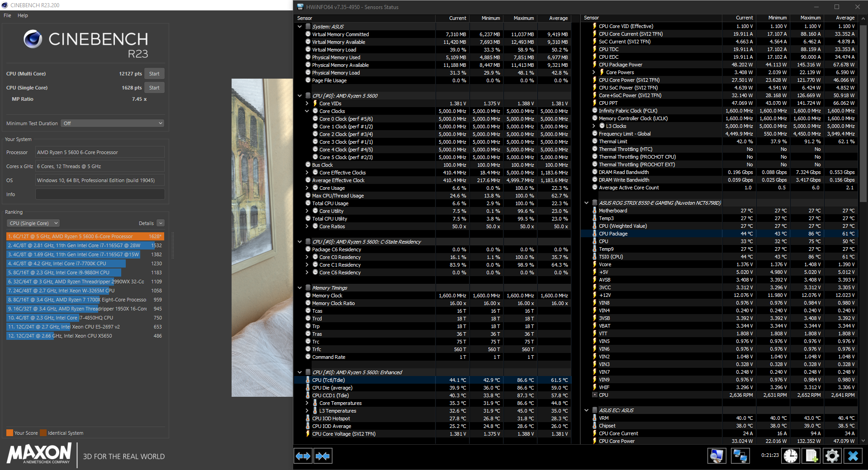This screenshot has height=470, width=868.
Task: Start the CPU (Single Core) test
Action: click(154, 88)
